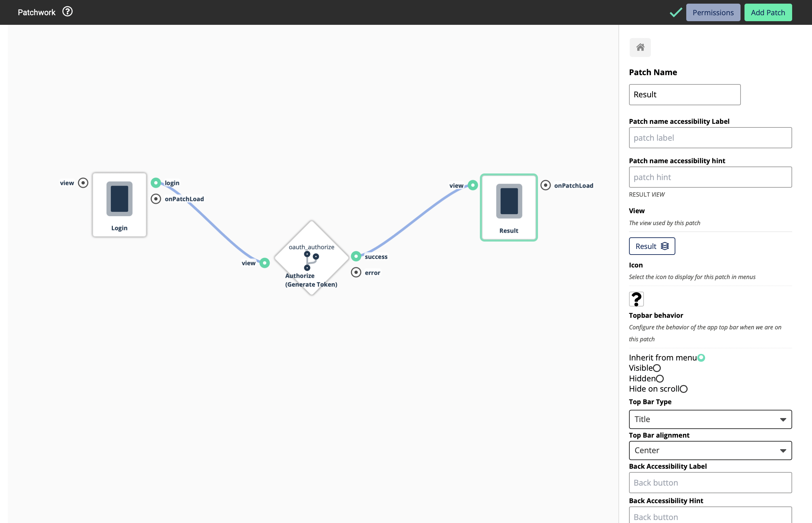Open Top Bar Type dropdown
The image size is (812, 523).
click(x=710, y=419)
